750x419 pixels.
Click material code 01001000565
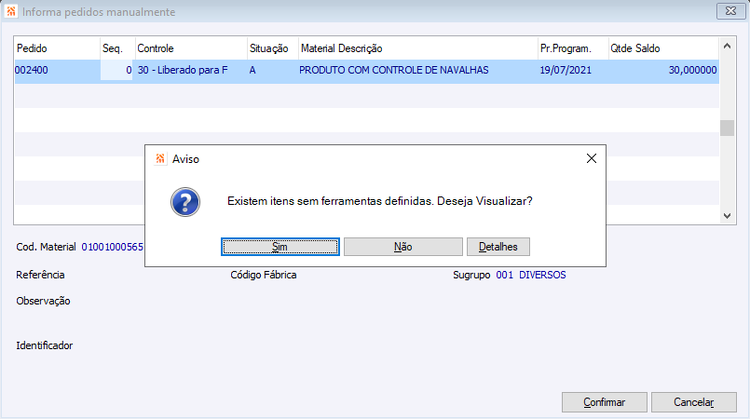(x=112, y=247)
